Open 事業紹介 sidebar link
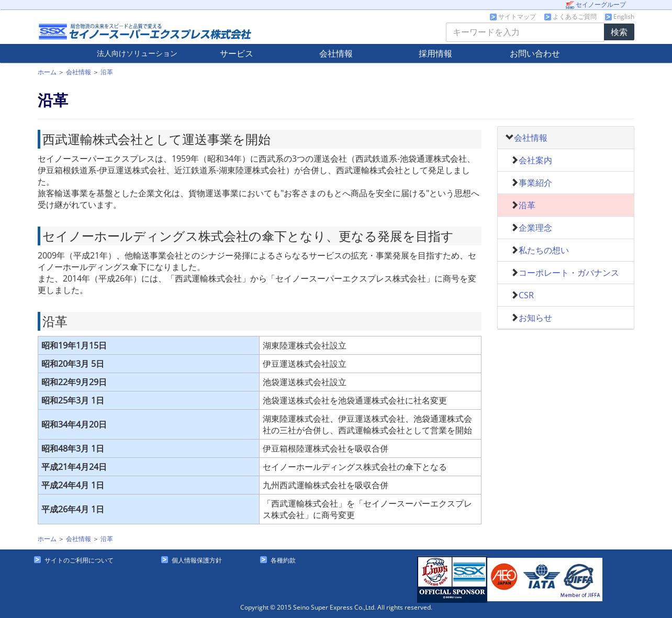The height and width of the screenshot is (618, 672). (x=535, y=183)
